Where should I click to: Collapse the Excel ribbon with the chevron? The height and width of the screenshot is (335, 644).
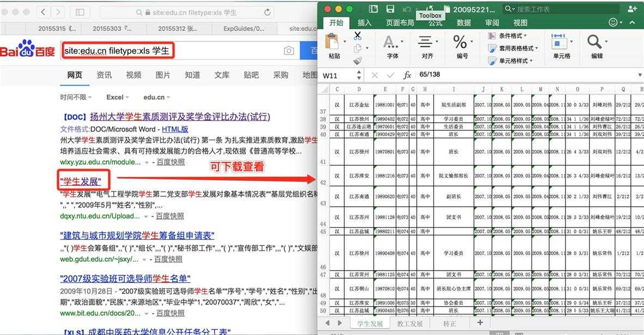pos(633,22)
